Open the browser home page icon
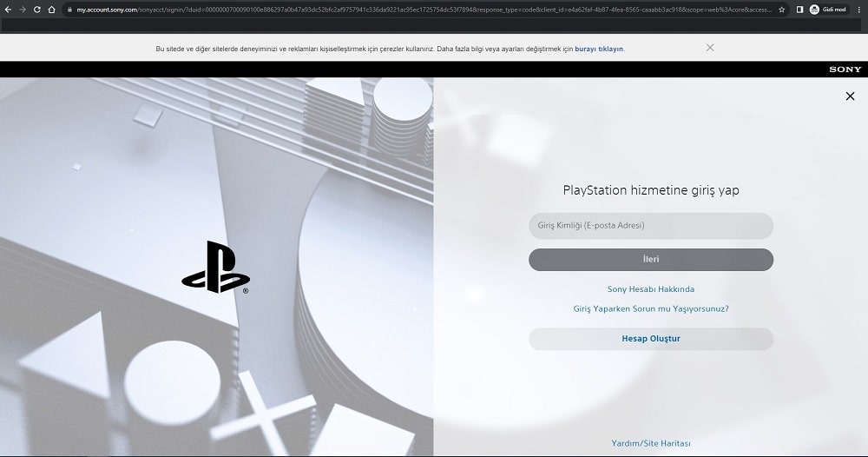868x457 pixels. pos(51,10)
